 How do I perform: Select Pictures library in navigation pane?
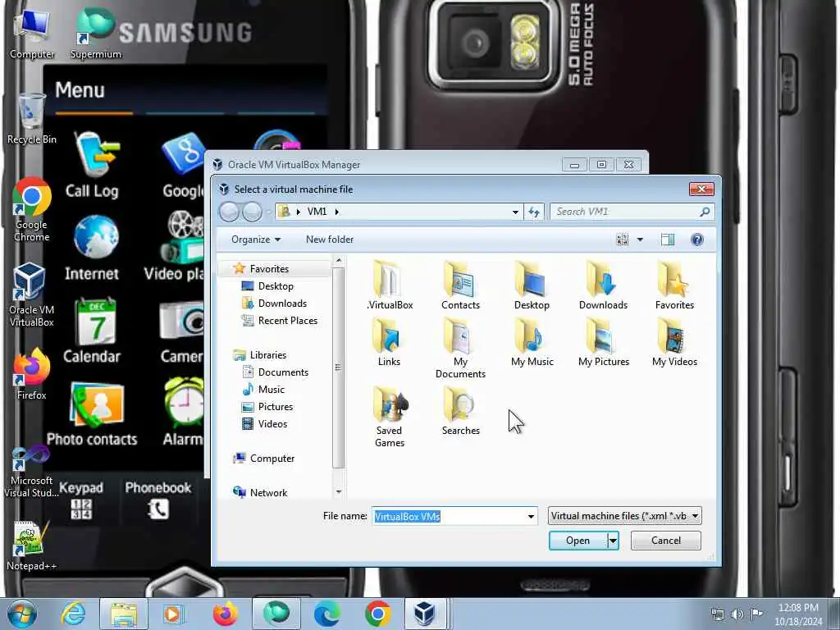pos(276,407)
